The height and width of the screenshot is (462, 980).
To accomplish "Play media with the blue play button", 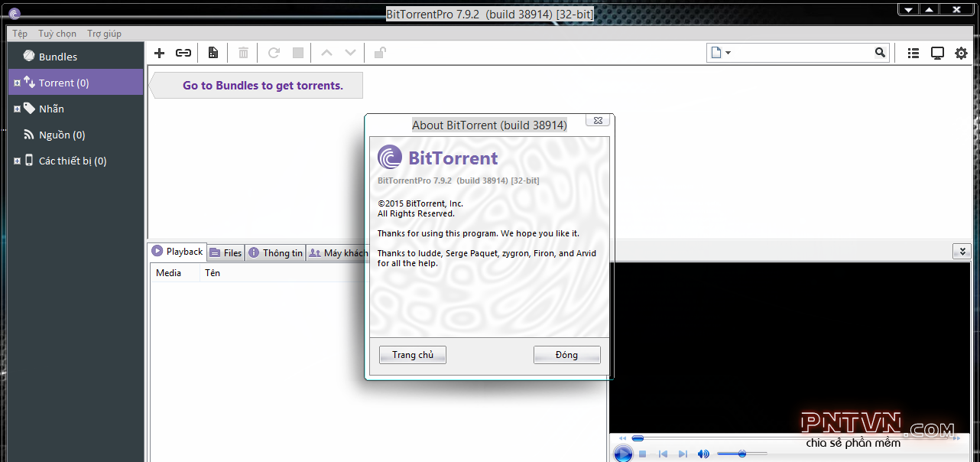I will 623,454.
